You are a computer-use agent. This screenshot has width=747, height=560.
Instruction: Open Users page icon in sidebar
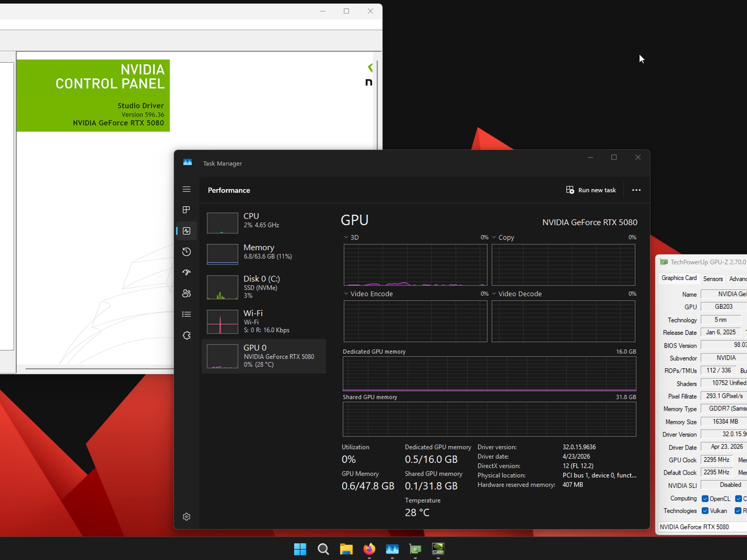pyautogui.click(x=186, y=293)
